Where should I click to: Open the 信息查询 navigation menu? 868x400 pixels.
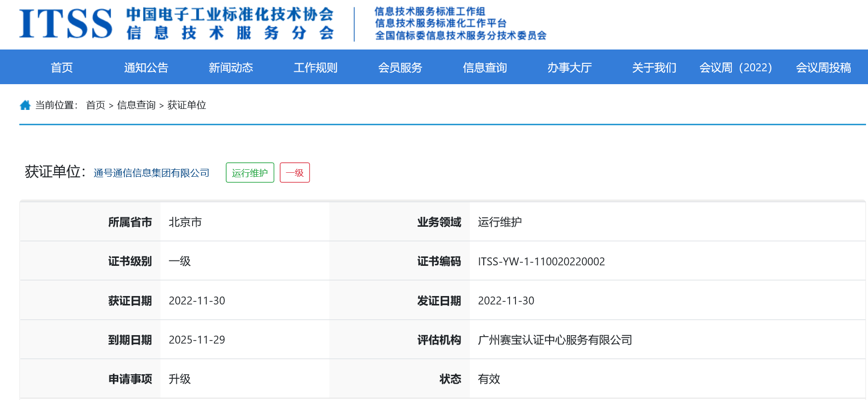click(x=485, y=67)
